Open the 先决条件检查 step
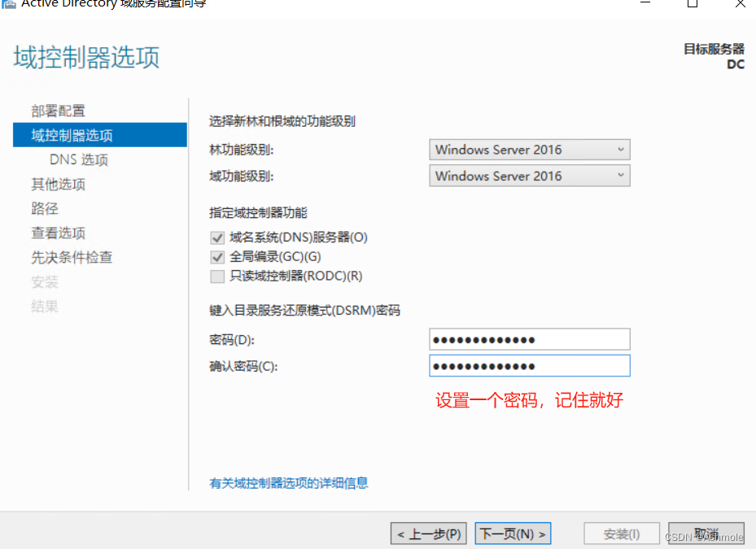Viewport: 756px width, 549px height. coord(72,257)
